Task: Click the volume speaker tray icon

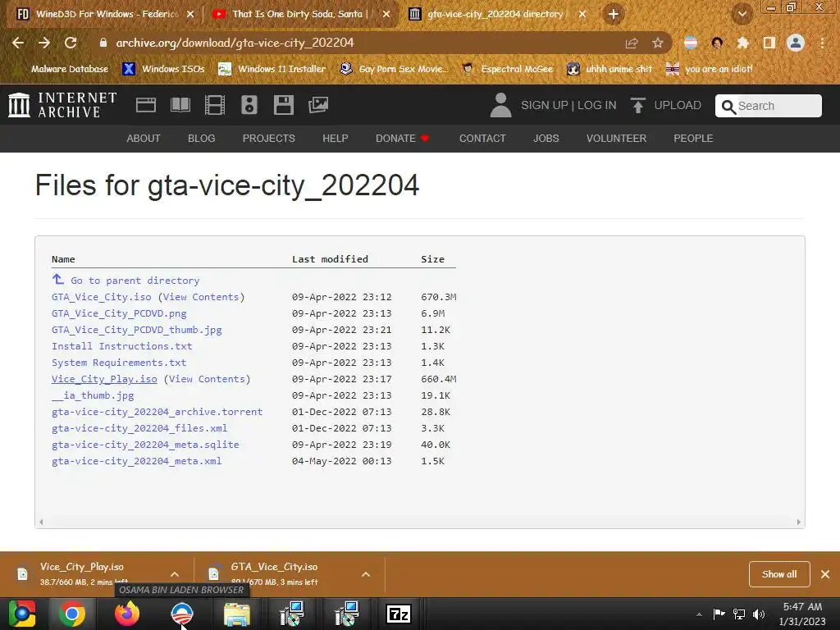Action: tap(759, 614)
